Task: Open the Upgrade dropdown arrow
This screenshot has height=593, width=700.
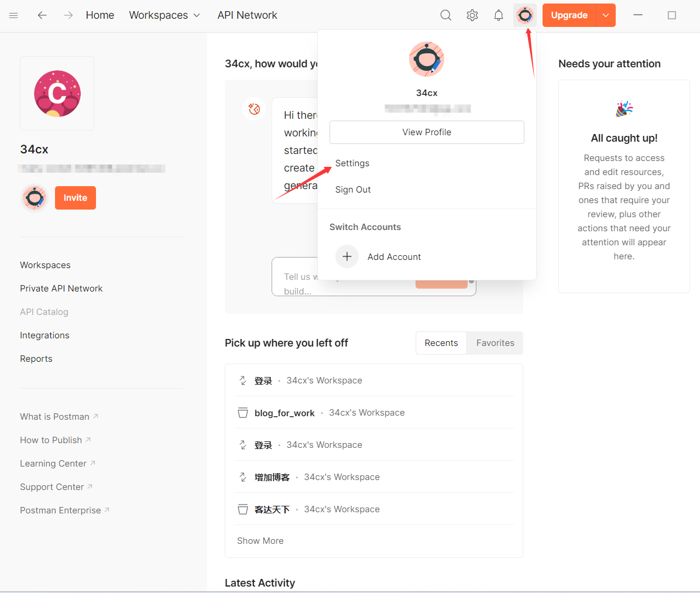Action: tap(606, 15)
